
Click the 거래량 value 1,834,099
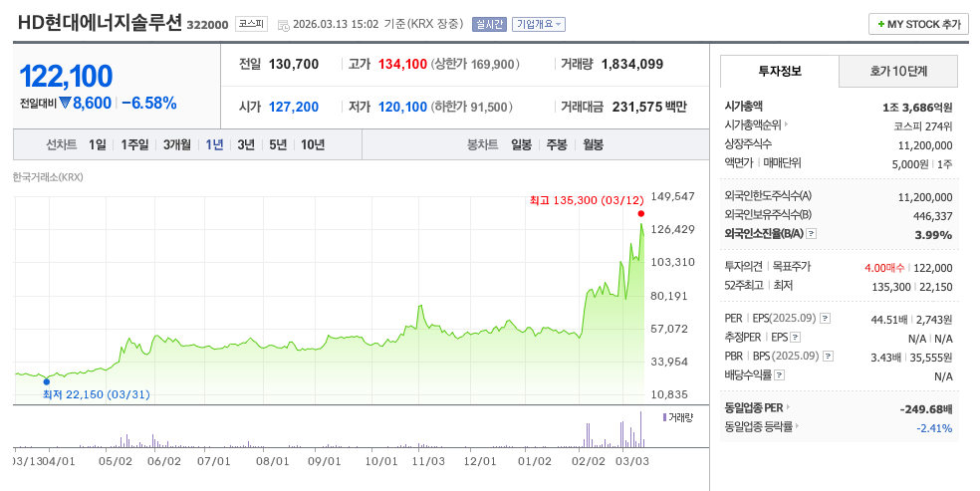click(631, 64)
